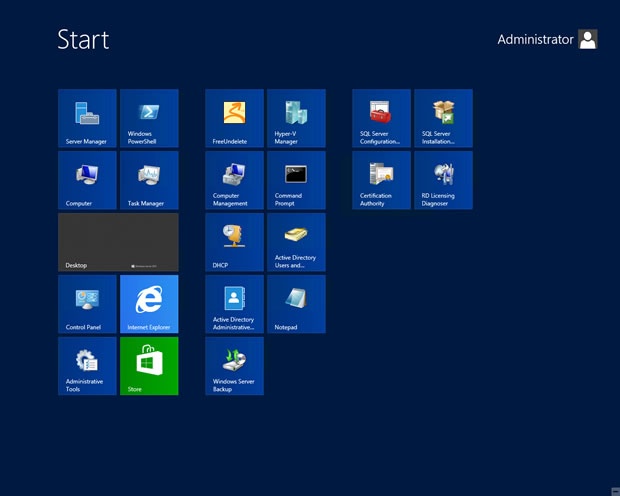The width and height of the screenshot is (620, 496).
Task: Open Hyper-V Manager tile
Action: point(297,118)
